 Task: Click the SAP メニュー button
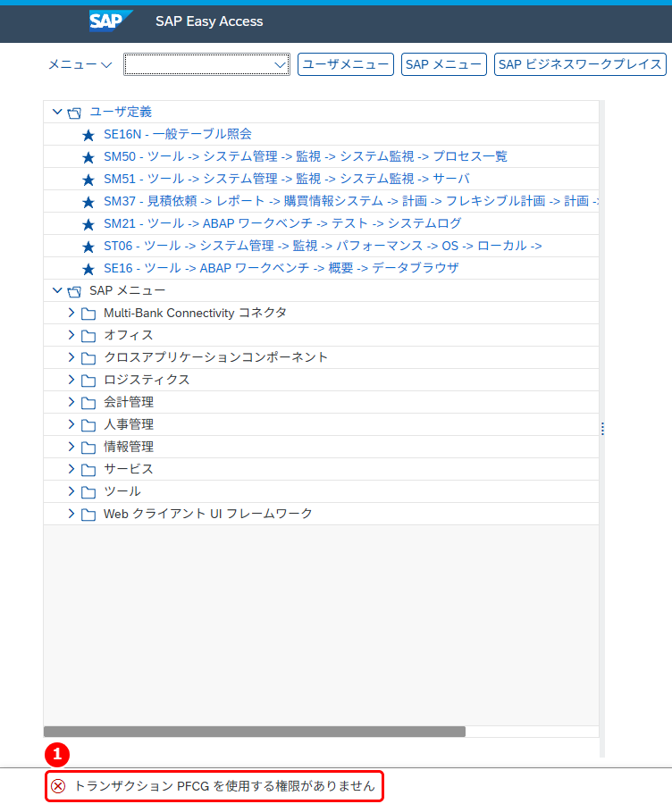coord(444,64)
